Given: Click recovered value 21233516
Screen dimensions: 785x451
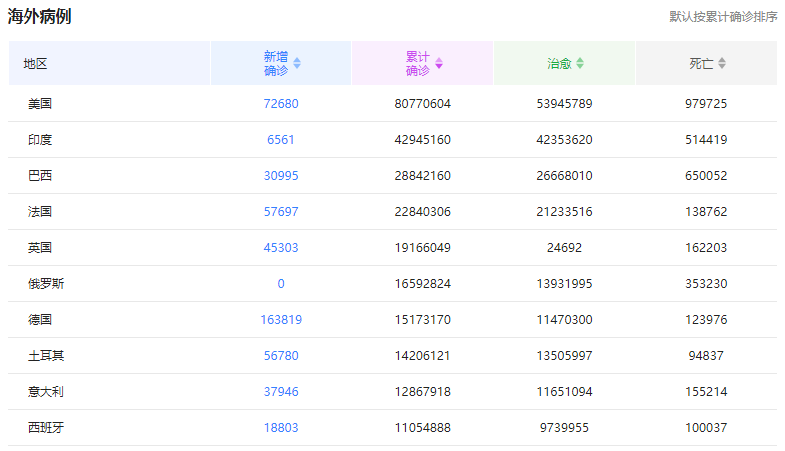Looking at the screenshot, I should (564, 212).
